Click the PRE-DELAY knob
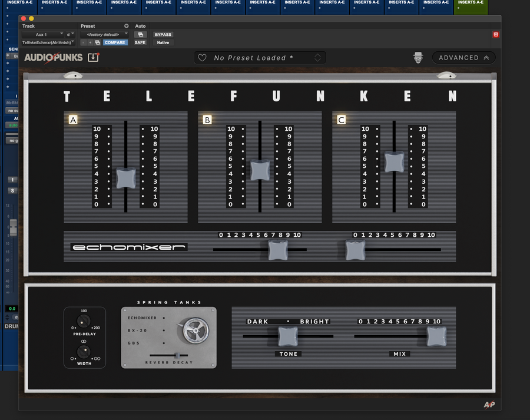 (84, 321)
